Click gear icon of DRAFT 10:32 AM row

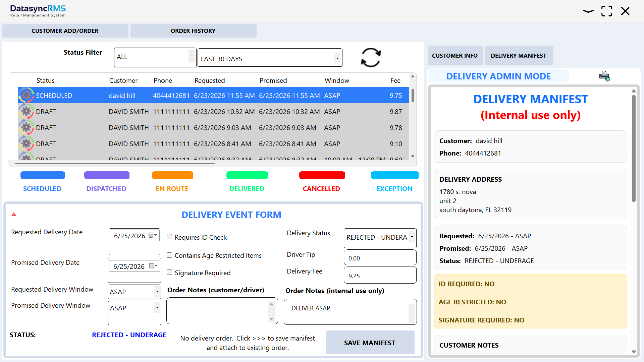[x=26, y=111]
